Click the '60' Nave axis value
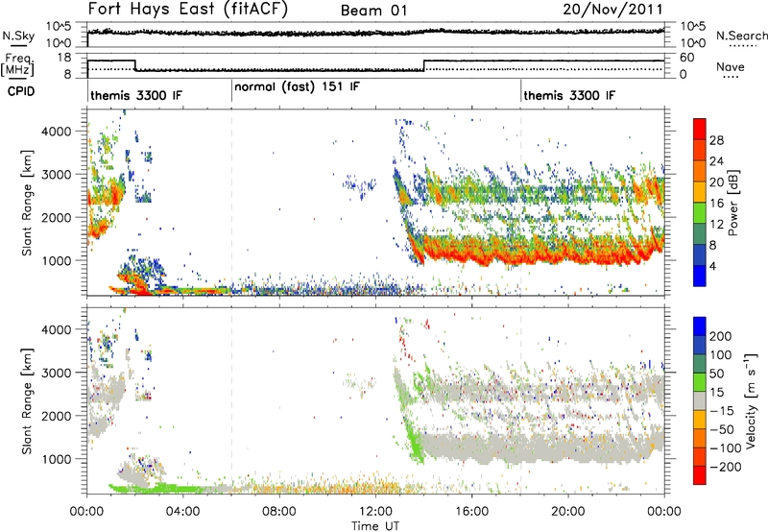768x532 pixels. [687, 58]
